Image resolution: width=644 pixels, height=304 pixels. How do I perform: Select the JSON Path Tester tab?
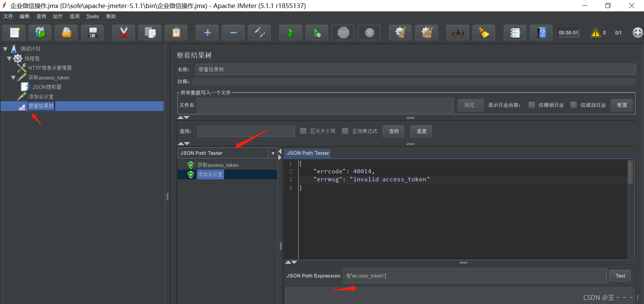[x=308, y=153]
